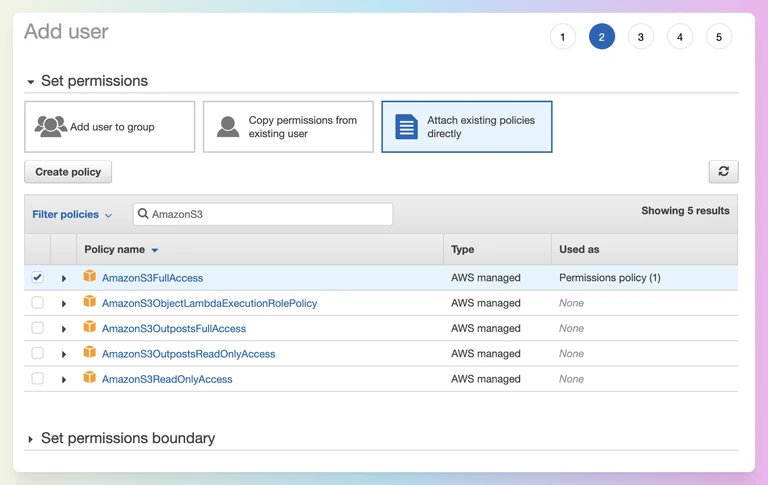Jump to wizard step 5

click(x=719, y=37)
